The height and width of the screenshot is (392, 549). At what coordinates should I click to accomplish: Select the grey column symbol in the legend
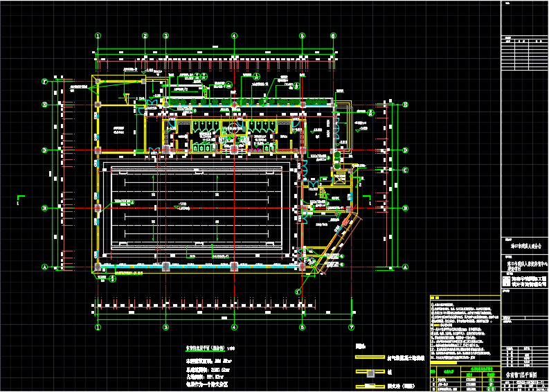372,374
